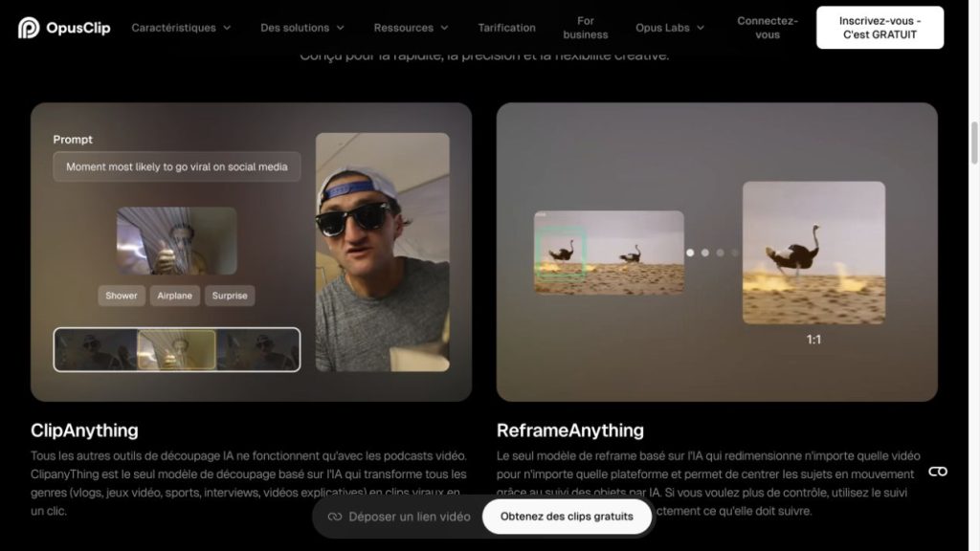Click the ClipAnything heading
Screen dimensions: 980x551
click(x=84, y=430)
